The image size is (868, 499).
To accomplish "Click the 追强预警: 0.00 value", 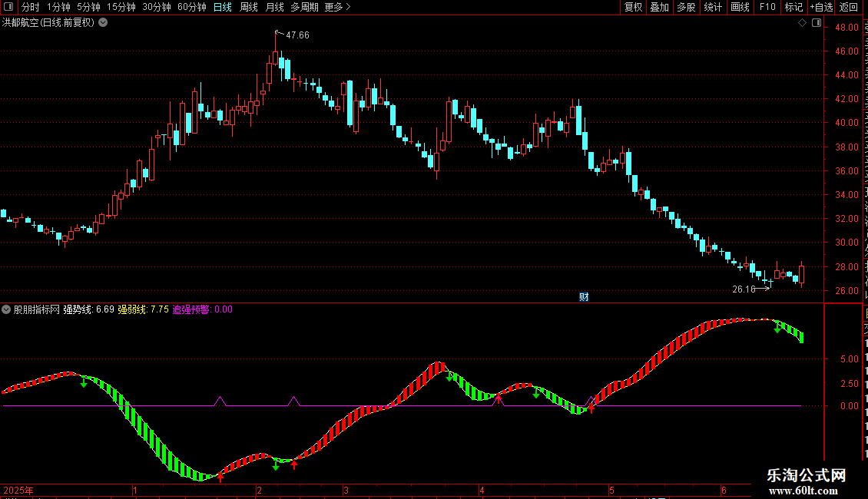I will pos(203,309).
